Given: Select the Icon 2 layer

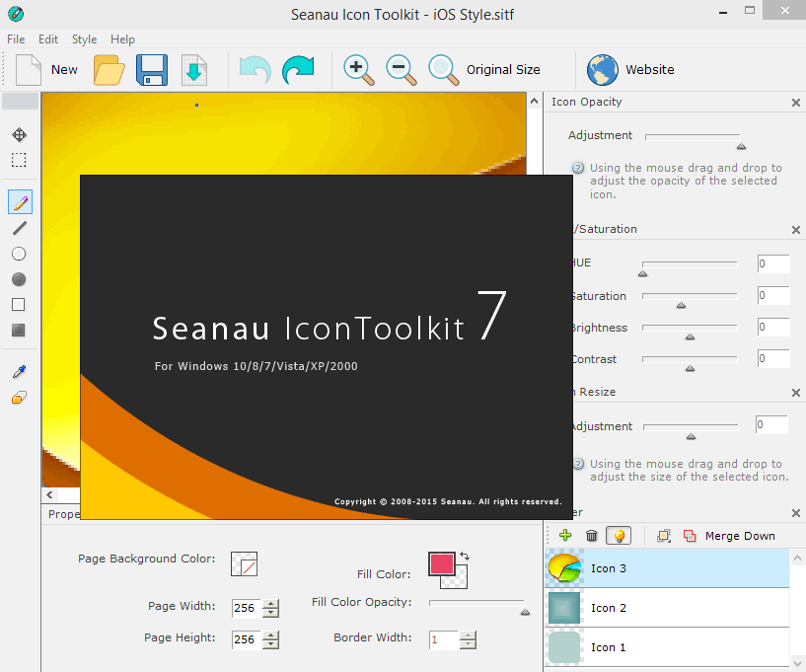Looking at the screenshot, I should click(667, 608).
